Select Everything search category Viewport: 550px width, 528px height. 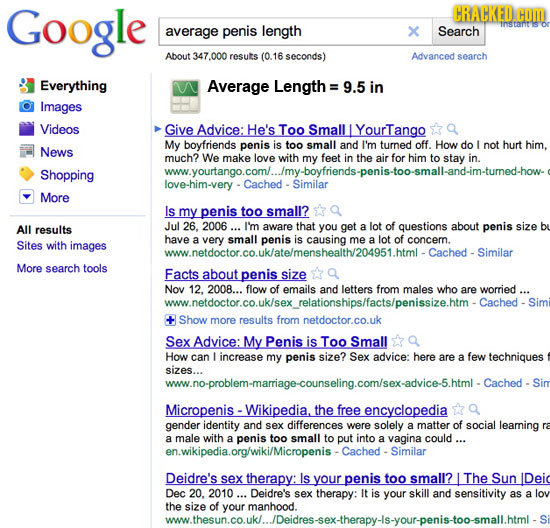(73, 86)
